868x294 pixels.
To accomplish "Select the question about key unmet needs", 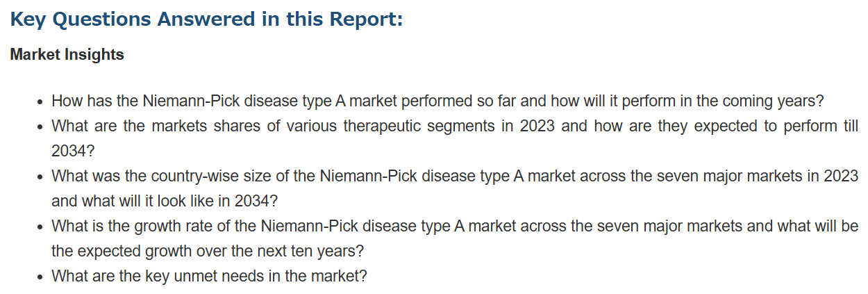I will (209, 276).
